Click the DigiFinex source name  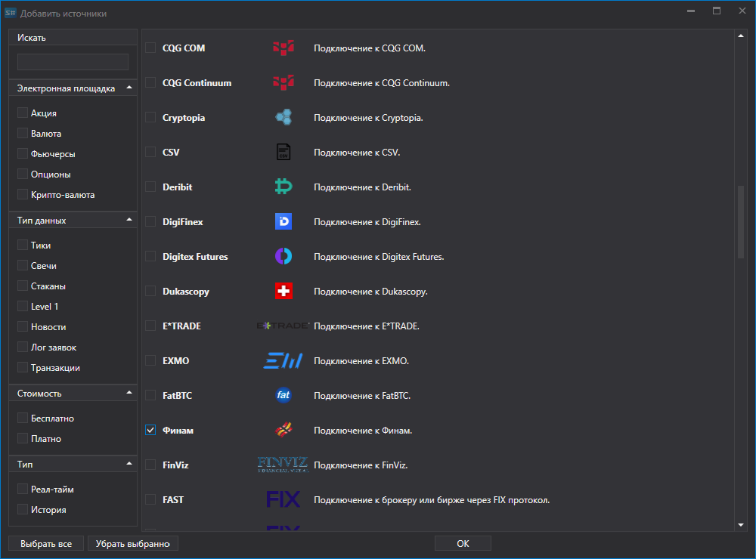[x=183, y=221]
